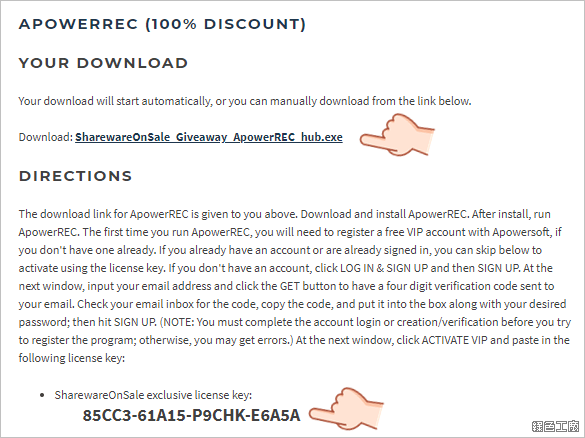Screen dimensions: 585x438
Task: Click the bullet point before exclusive license key
Action: pyautogui.click(x=42, y=395)
